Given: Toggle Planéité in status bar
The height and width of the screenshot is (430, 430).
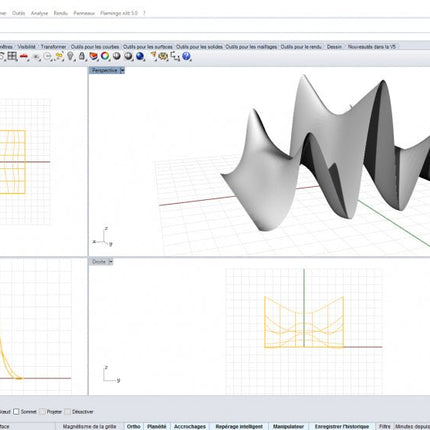Looking at the screenshot, I should (x=157, y=426).
